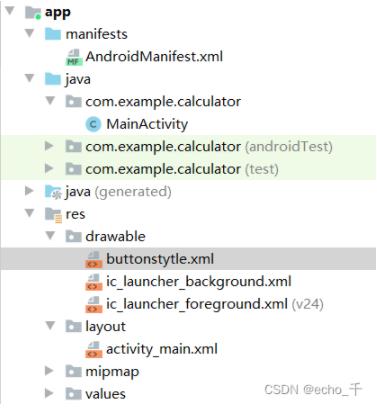
Task: Click the java (generated) folder icon
Action: click(x=53, y=192)
